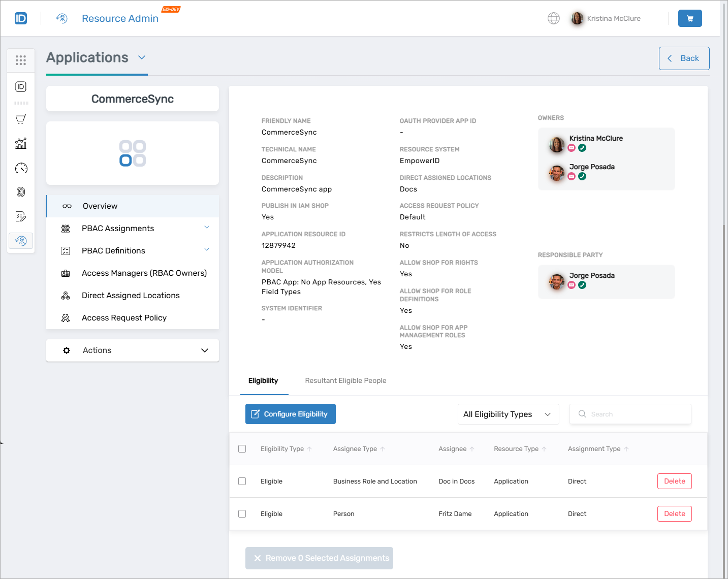Click the 'Business Role and Location' cell

375,481
